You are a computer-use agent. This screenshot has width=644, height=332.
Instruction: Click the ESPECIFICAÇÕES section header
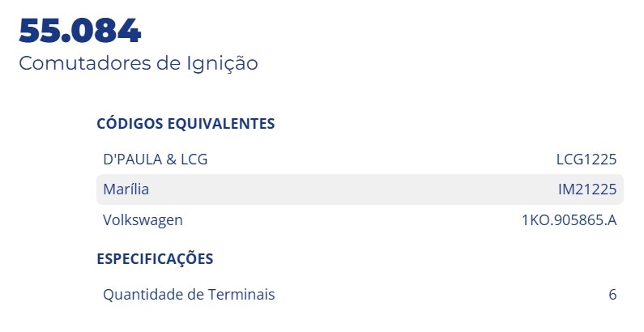pos(156,259)
